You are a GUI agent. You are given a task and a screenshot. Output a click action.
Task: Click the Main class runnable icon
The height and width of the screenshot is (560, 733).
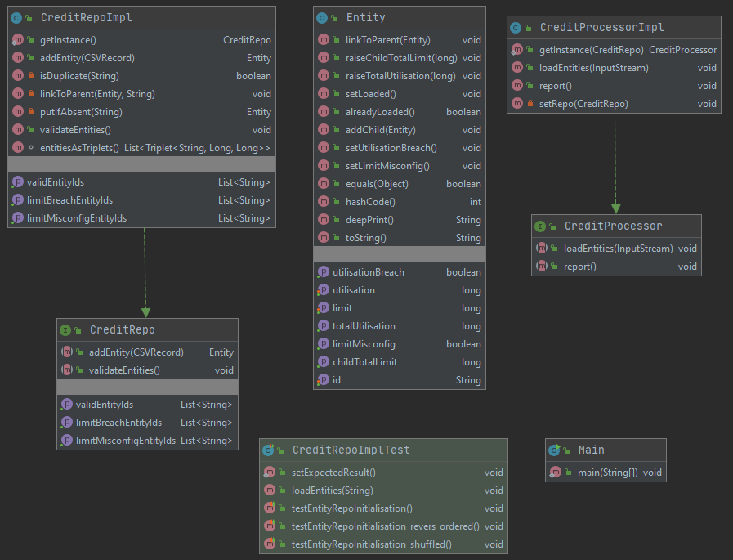(x=554, y=450)
